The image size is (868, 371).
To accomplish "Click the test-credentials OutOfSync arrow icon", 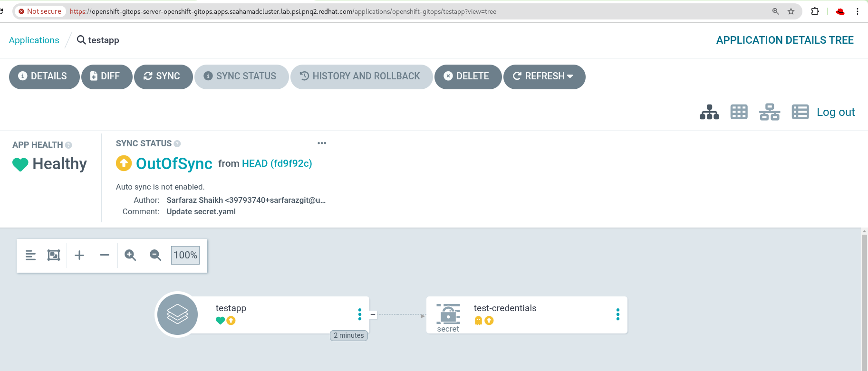I will 489,321.
